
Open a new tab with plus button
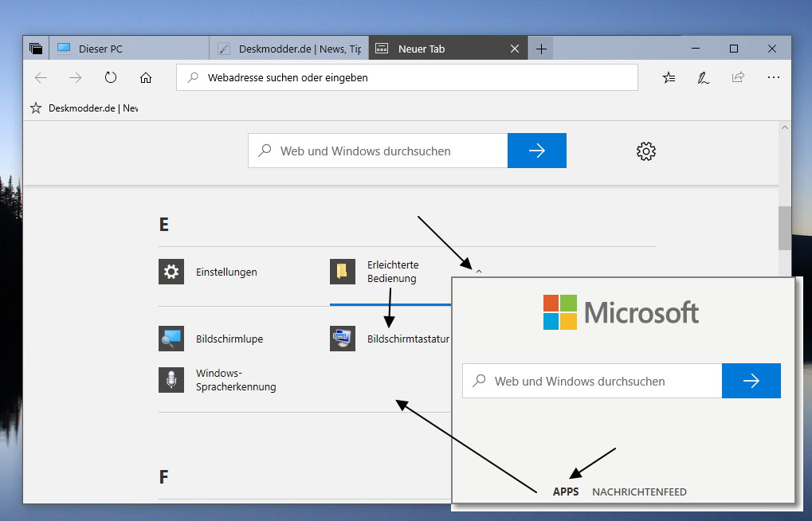pos(541,49)
